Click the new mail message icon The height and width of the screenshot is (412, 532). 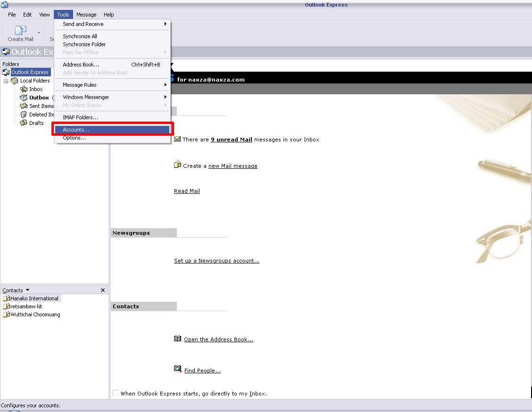pyautogui.click(x=177, y=165)
